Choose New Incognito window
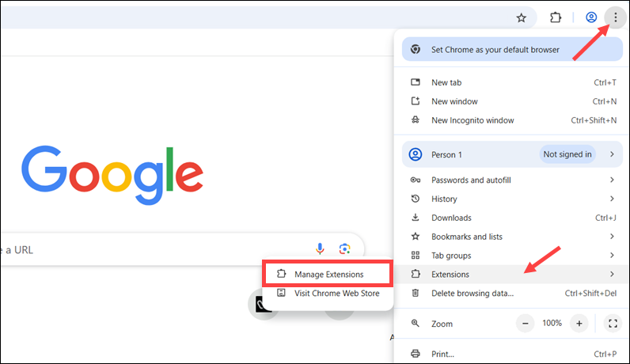This screenshot has height=364, width=630. [x=512, y=120]
